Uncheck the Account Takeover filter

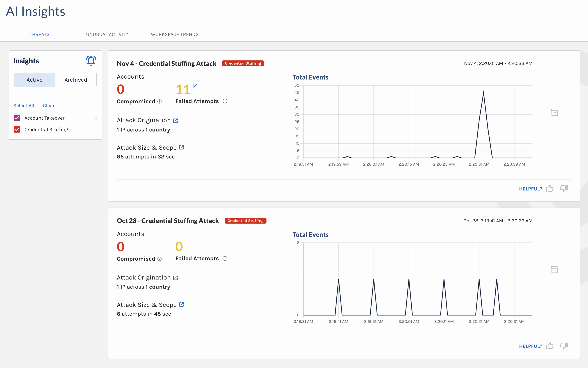click(17, 118)
